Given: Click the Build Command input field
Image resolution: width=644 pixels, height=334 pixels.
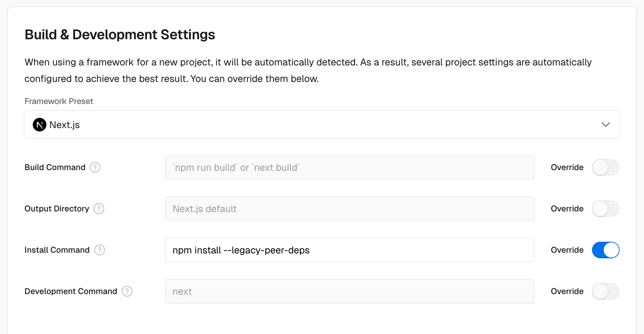Looking at the screenshot, I should 350,167.
